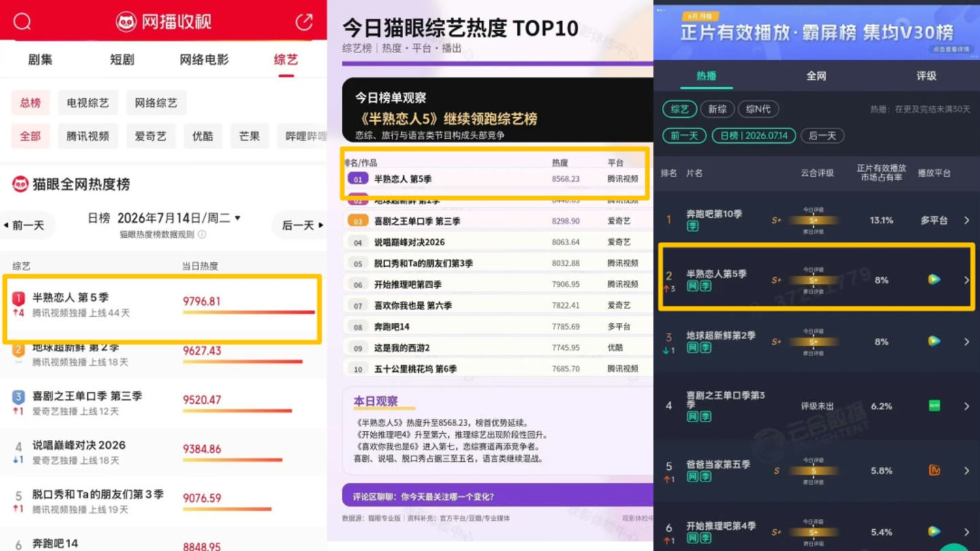Click green platform icon in 喜剧之王单口季第3季 row
Screen dimensions: 980x551
934,406
